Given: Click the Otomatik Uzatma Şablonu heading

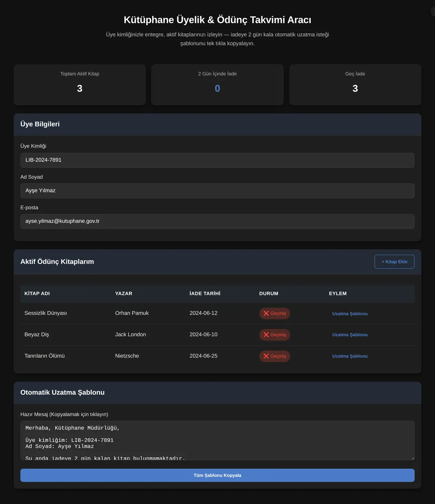Looking at the screenshot, I should pyautogui.click(x=62, y=392).
